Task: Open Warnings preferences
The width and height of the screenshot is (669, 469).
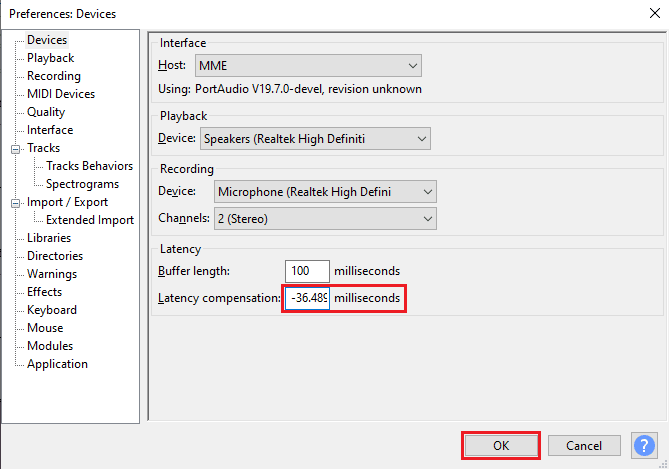Action: coord(52,274)
